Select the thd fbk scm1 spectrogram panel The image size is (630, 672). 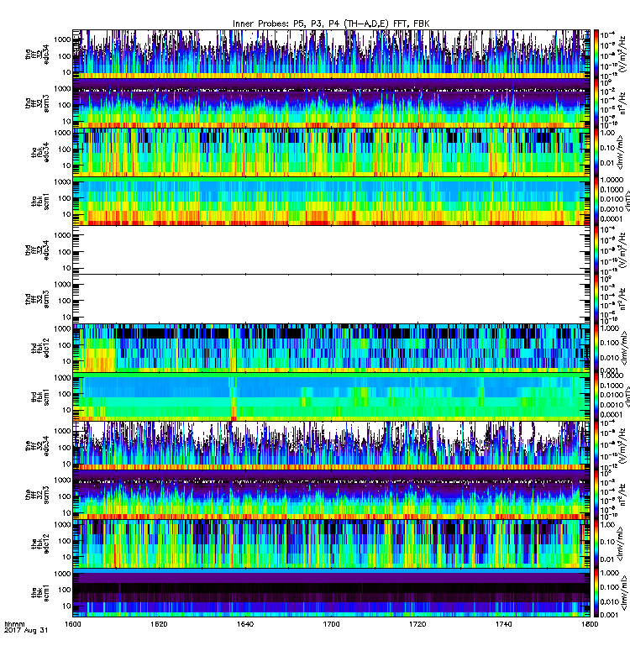click(x=331, y=396)
